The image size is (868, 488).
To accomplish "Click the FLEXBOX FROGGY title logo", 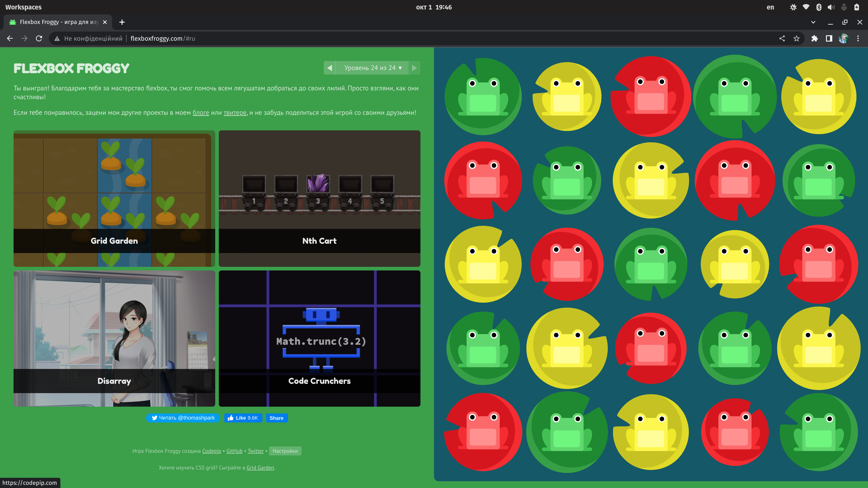I will point(71,68).
